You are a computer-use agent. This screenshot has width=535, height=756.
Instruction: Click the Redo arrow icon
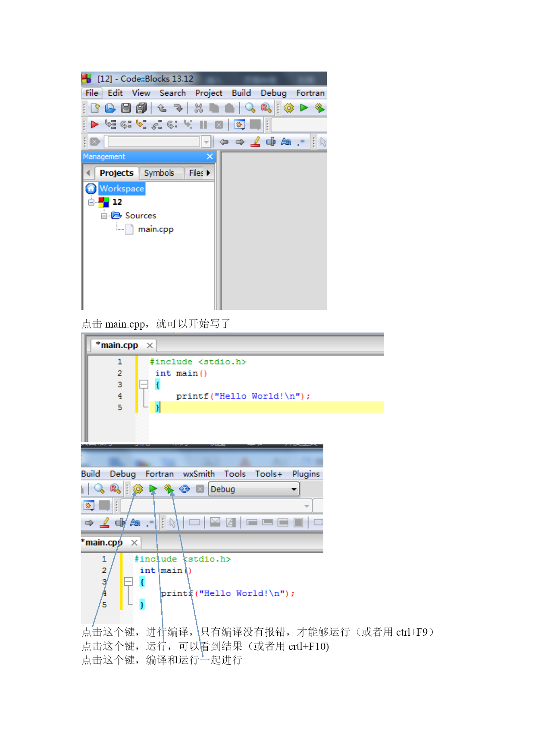tap(178, 108)
